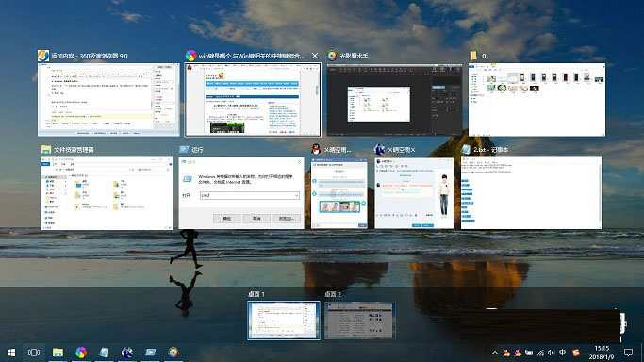
Task: Switch to the 光影魔术手 window thumbnail
Action: coord(394,99)
